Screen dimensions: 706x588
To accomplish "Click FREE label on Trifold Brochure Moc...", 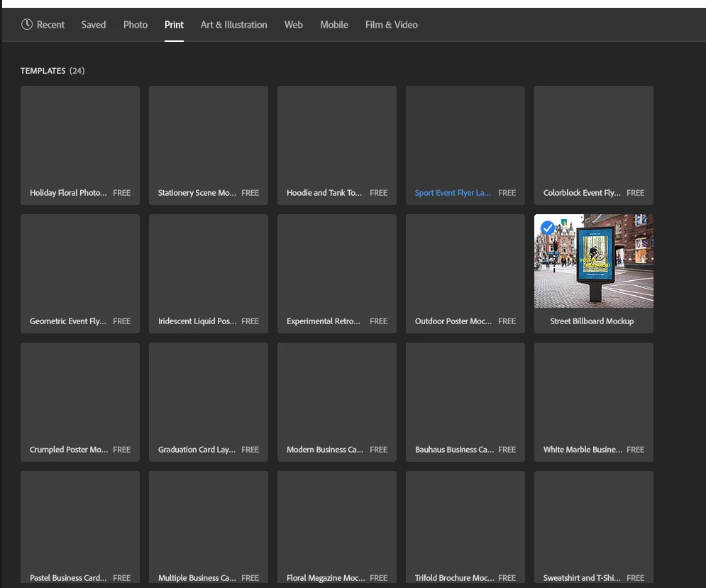I will [x=507, y=577].
